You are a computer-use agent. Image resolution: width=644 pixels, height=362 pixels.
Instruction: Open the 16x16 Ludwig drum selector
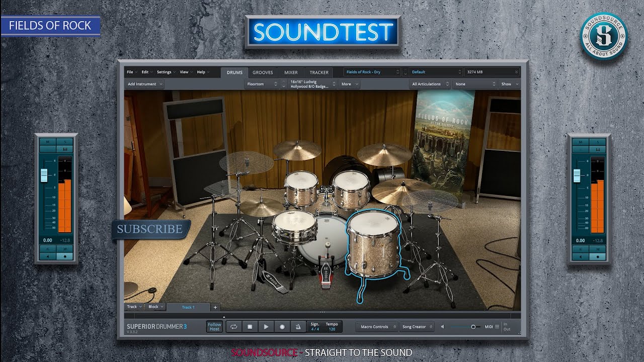(x=312, y=84)
